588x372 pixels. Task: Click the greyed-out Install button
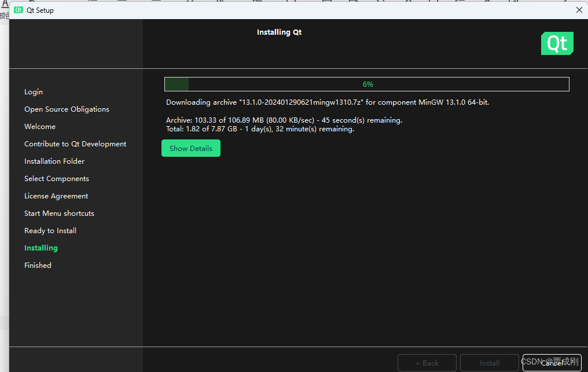[490, 363]
